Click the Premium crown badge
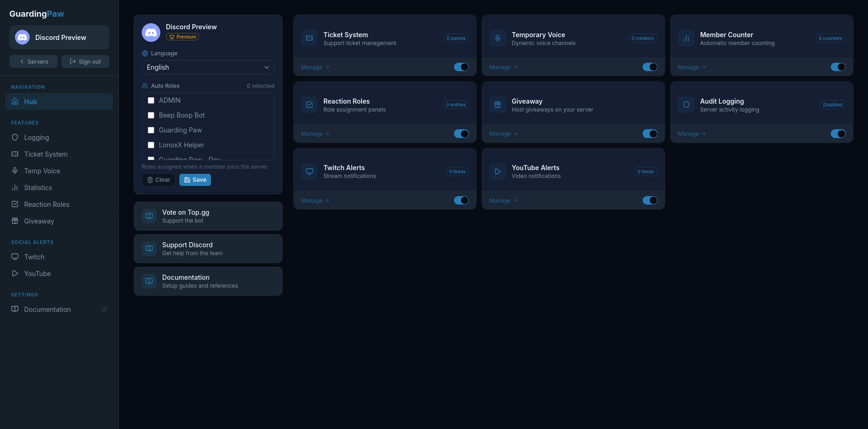This screenshot has width=868, height=429. [x=183, y=37]
